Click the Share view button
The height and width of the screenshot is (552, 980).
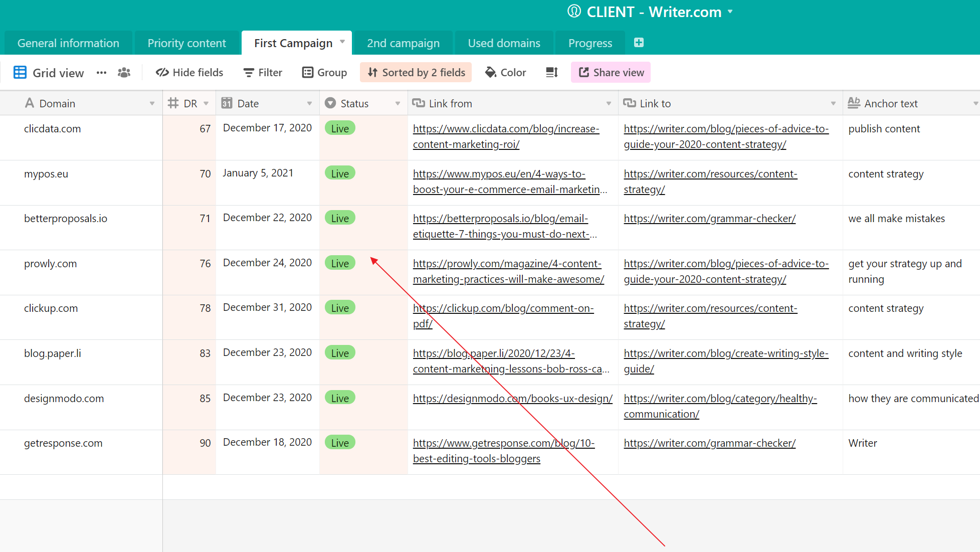[611, 73]
